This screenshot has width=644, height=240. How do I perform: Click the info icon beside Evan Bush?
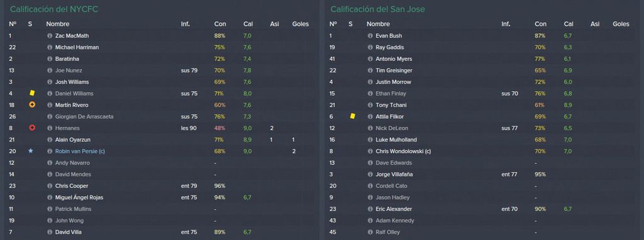point(370,36)
